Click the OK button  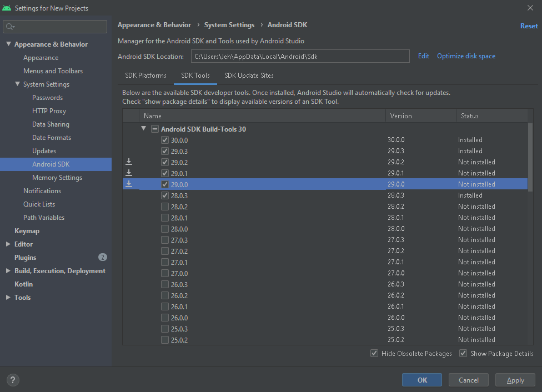pos(422,380)
